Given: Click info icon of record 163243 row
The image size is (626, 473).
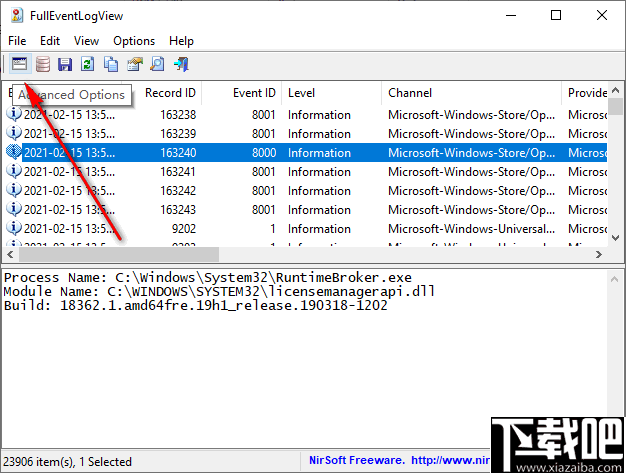Looking at the screenshot, I should click(x=14, y=209).
